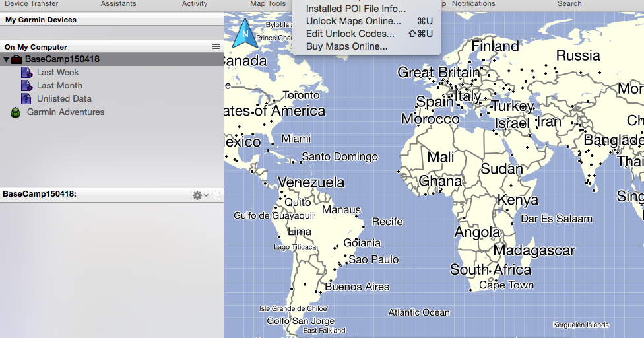Collapse the BaseCamp150418 folder triangle
Viewport: 644px width, 338px height.
tap(6, 59)
